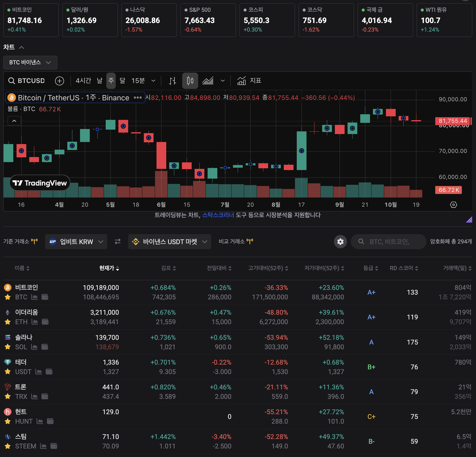The image size is (476, 457).
Task: Open the BTCUSD symbol search
Action: pos(27,81)
